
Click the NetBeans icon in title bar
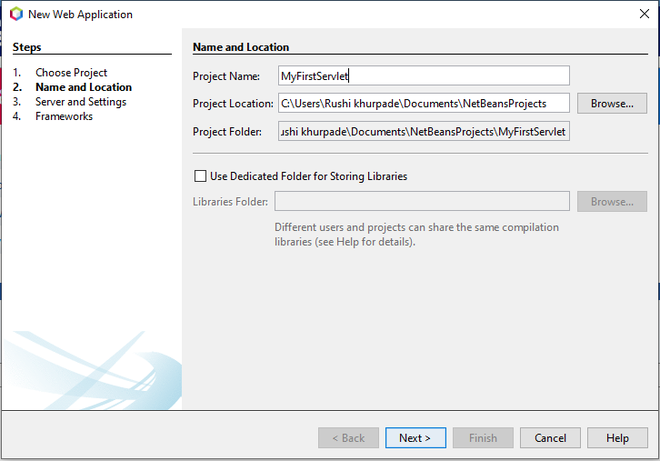16,14
